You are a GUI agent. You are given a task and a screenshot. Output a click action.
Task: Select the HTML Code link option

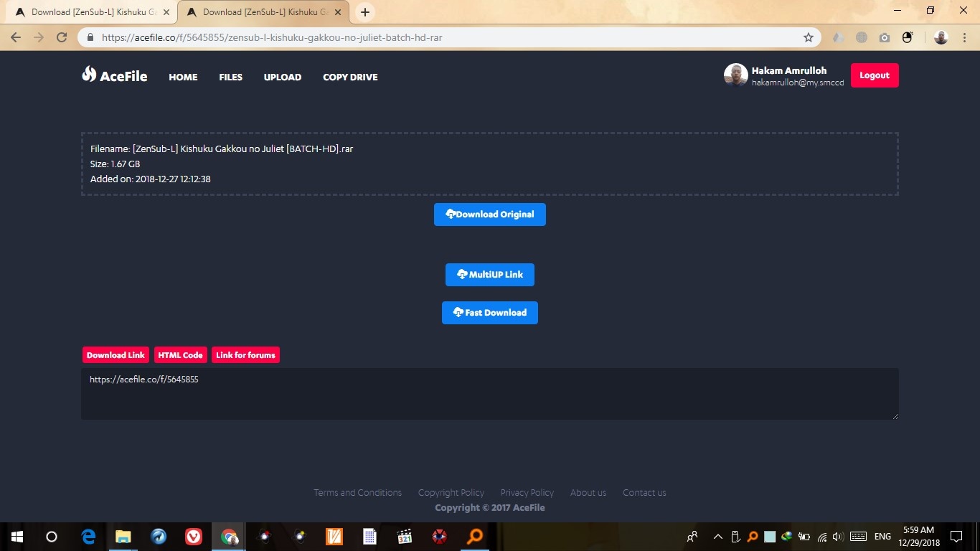coord(180,355)
